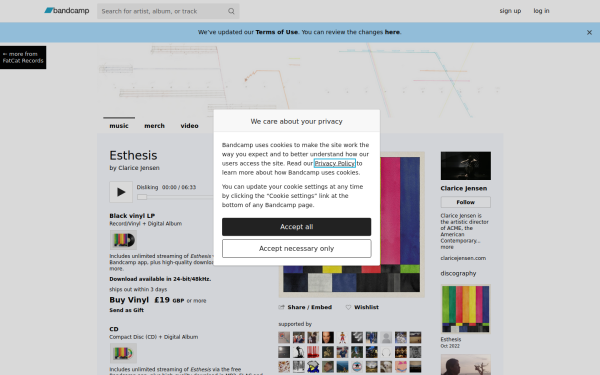Image resolution: width=600 pixels, height=375 pixels.
Task: Choose Accept necessary only
Action: pyautogui.click(x=297, y=249)
